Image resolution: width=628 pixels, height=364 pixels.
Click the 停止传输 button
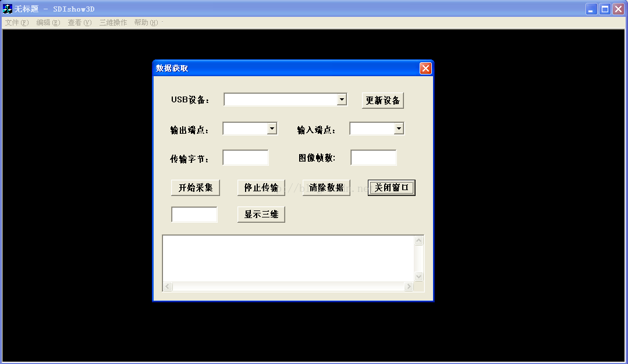261,188
